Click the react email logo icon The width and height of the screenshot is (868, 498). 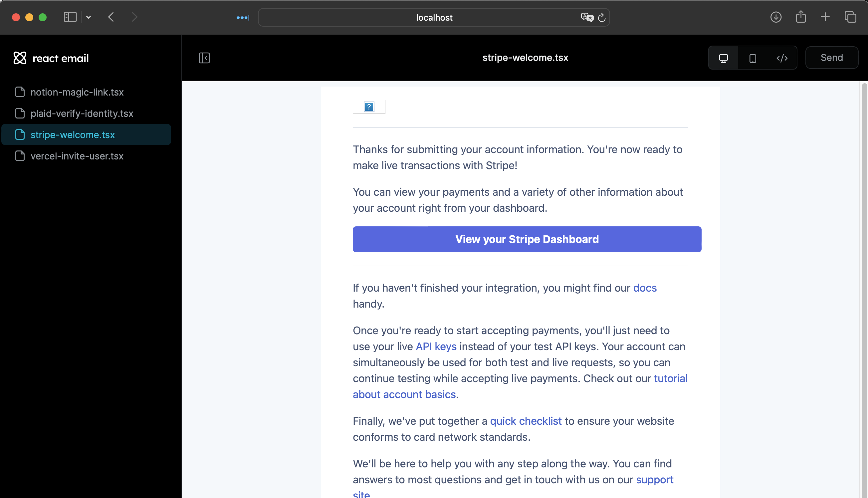tap(20, 58)
